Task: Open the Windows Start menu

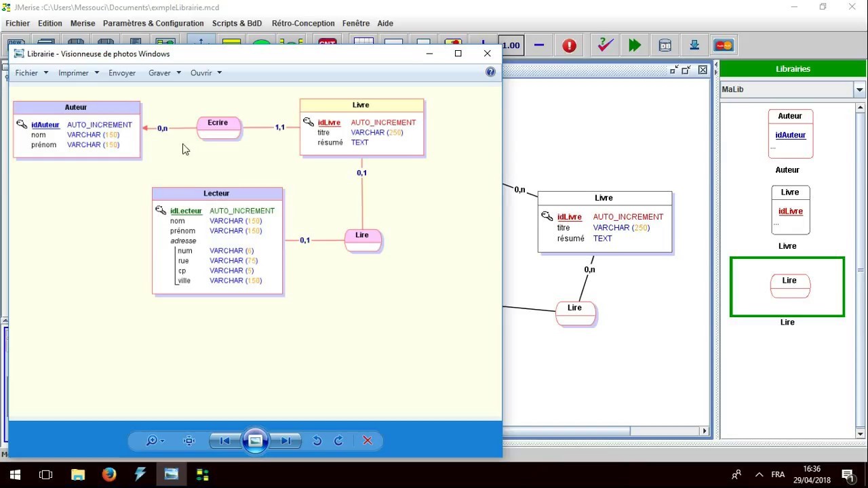Action: click(15, 474)
